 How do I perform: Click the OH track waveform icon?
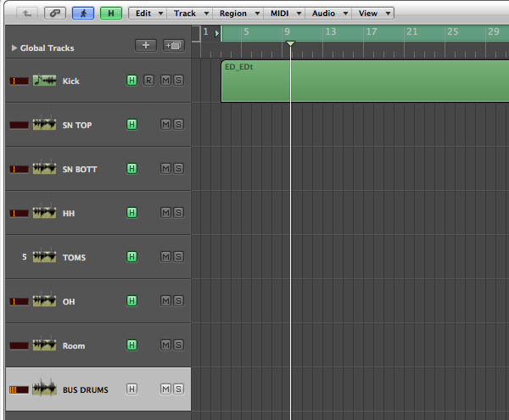44,300
